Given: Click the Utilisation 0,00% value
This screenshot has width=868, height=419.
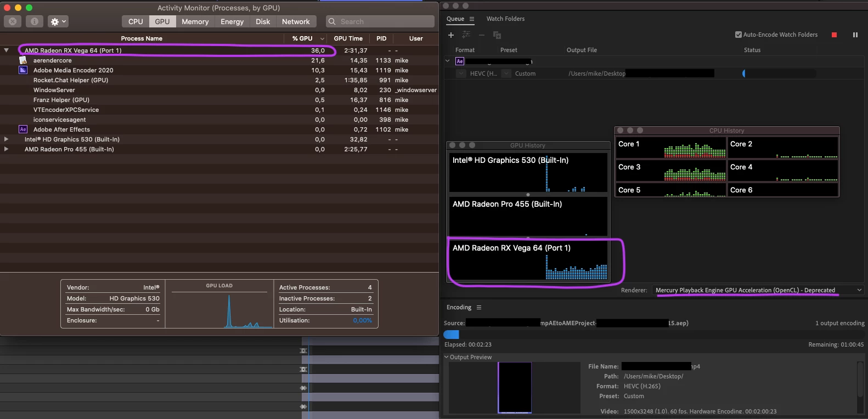Looking at the screenshot, I should pyautogui.click(x=362, y=320).
